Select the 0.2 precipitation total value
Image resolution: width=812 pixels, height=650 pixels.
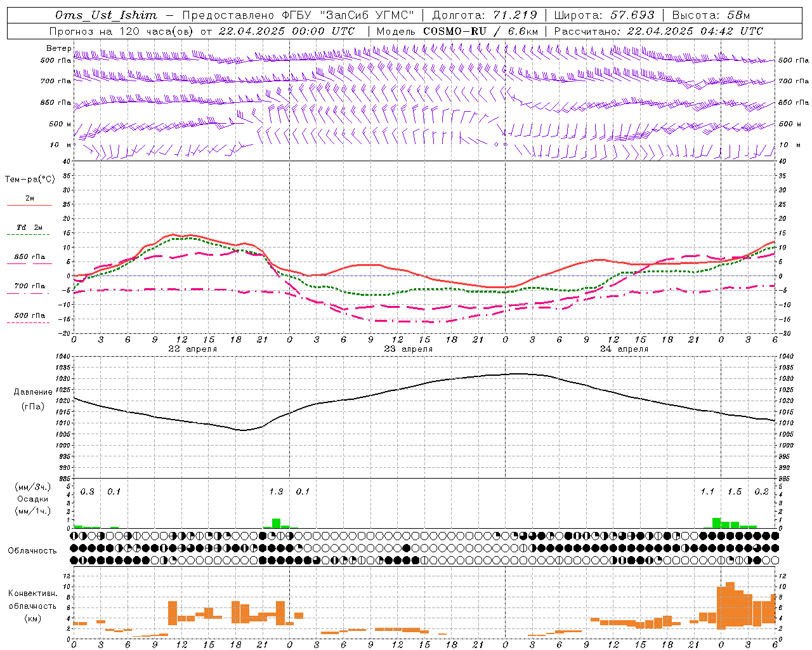pos(761,492)
